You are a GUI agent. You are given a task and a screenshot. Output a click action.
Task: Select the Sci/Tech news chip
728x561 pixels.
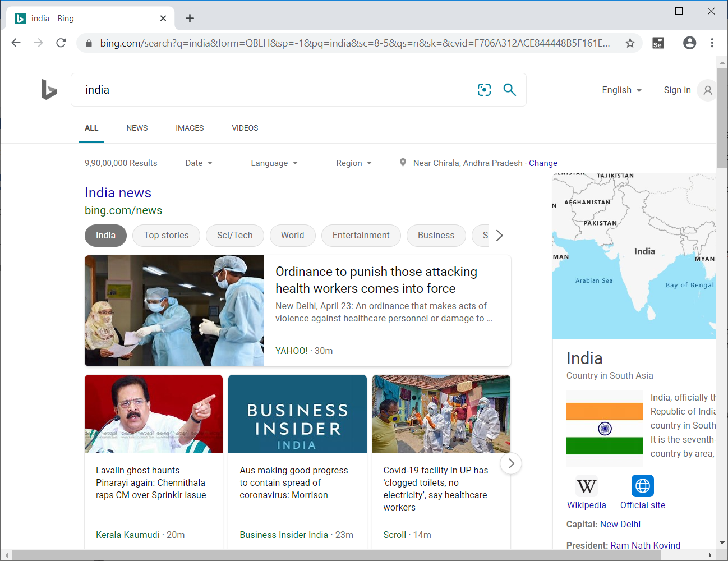point(235,236)
